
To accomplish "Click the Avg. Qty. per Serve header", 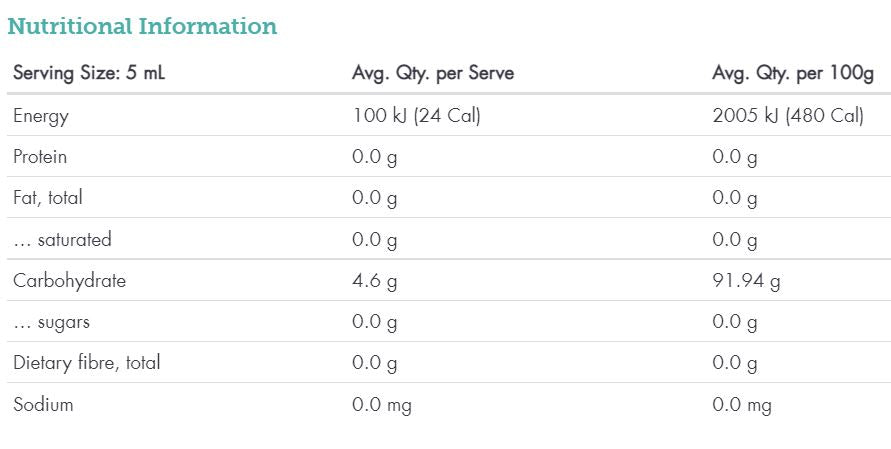I will (433, 74).
